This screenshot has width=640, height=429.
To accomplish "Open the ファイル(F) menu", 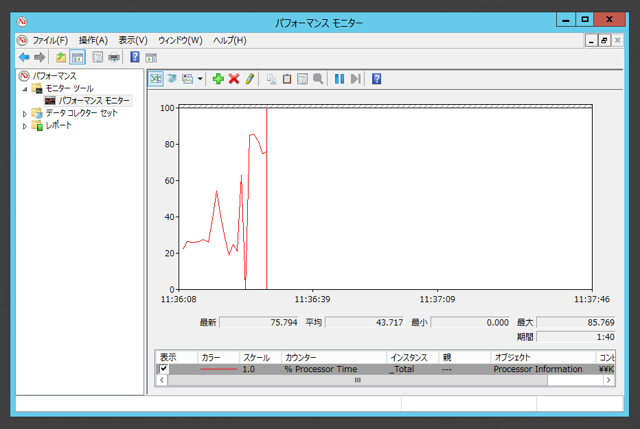I will (x=50, y=40).
